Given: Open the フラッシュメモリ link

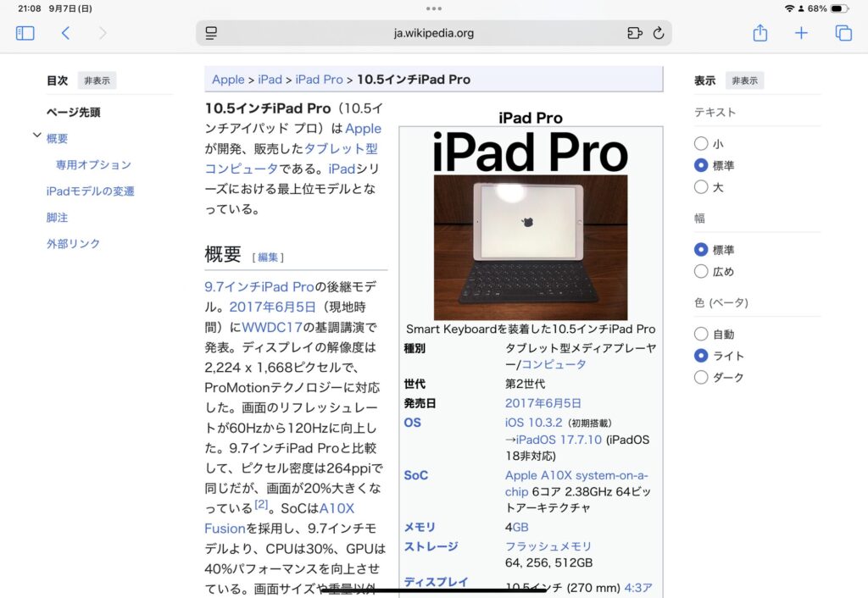Looking at the screenshot, I should [x=548, y=546].
